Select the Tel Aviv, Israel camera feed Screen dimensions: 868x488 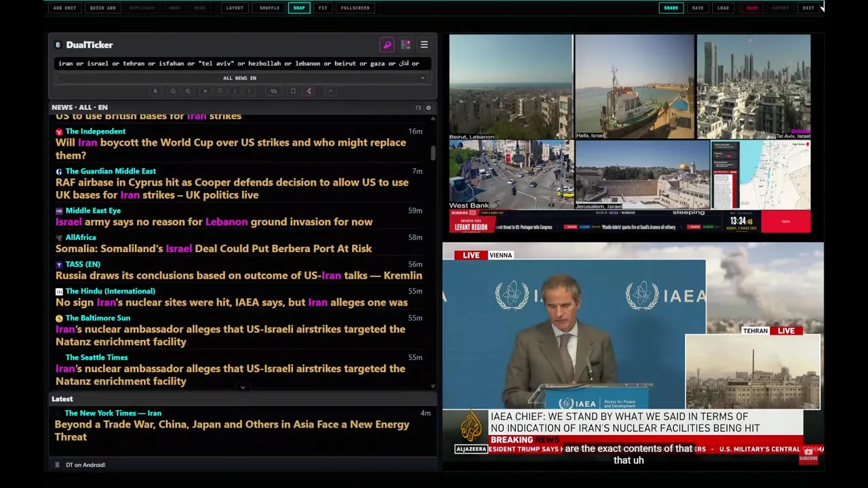(753, 87)
